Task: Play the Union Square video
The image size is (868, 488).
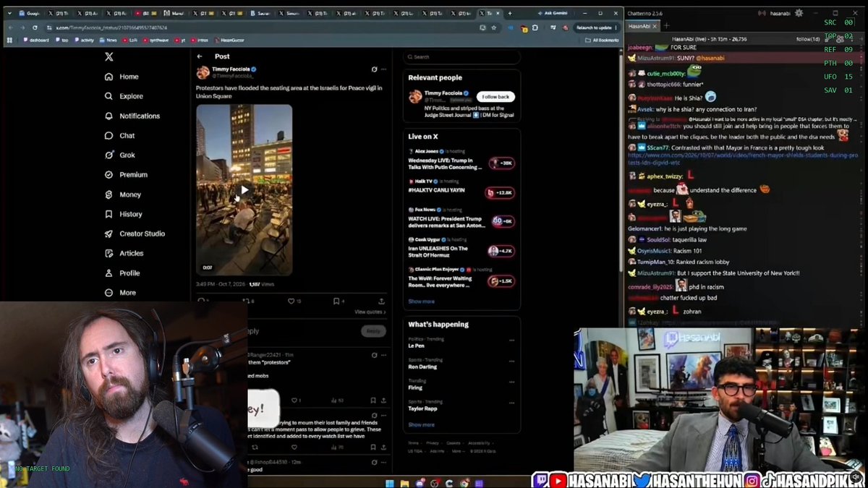Action: pyautogui.click(x=244, y=190)
